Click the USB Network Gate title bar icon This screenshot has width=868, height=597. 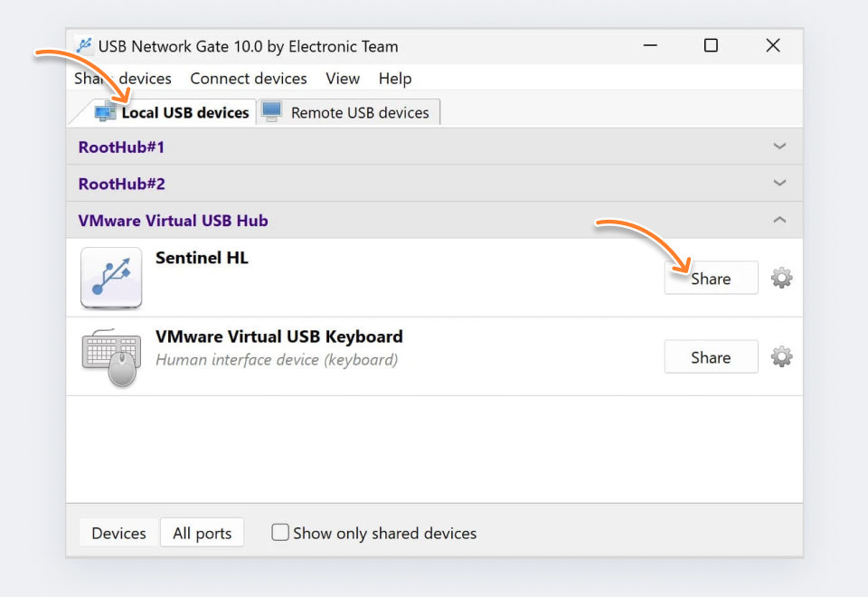tap(84, 45)
